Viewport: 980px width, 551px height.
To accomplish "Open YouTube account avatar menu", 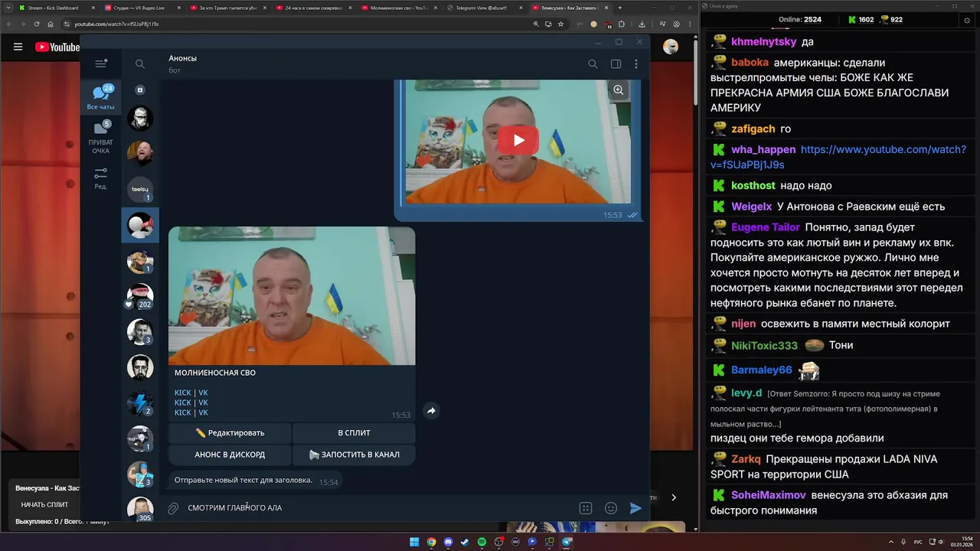I will click(x=671, y=47).
